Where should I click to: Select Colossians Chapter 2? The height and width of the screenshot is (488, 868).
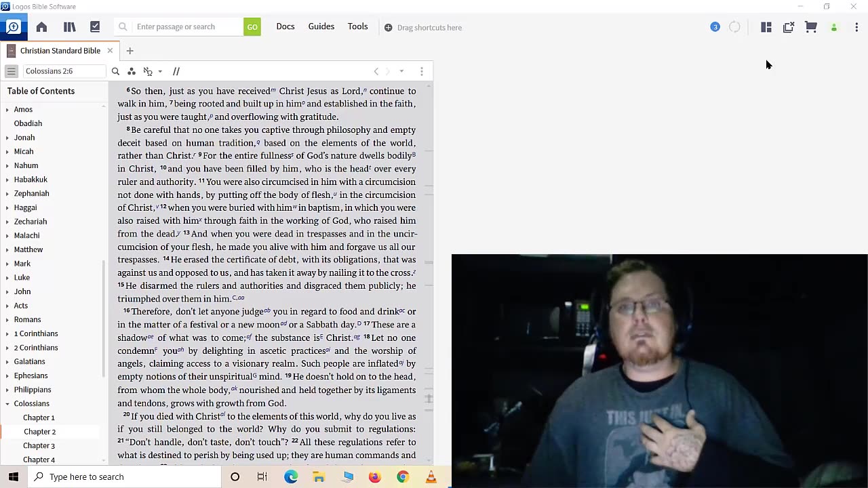click(x=39, y=432)
